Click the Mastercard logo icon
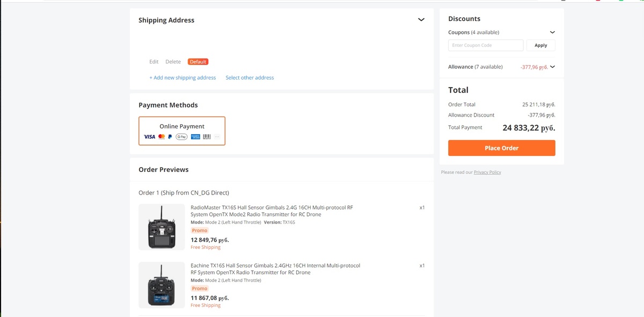 pyautogui.click(x=162, y=137)
